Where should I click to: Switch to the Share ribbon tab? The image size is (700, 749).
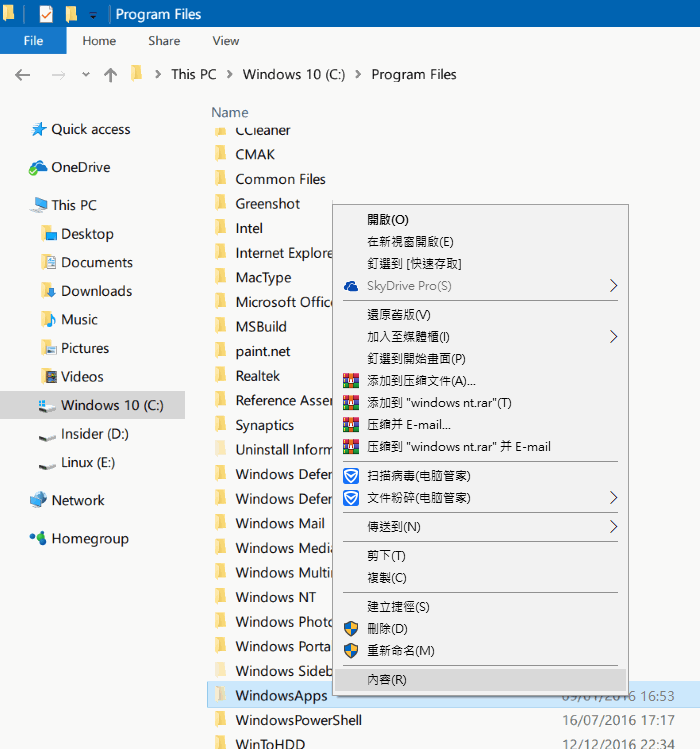point(164,41)
